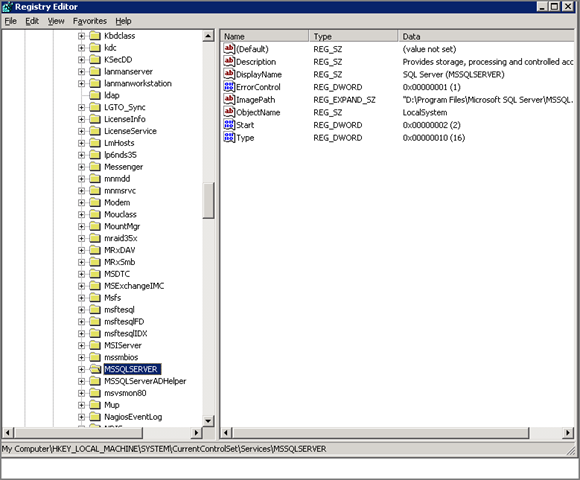Select the mnmsrvc key
Viewport: 580px width, 480px height.
120,191
